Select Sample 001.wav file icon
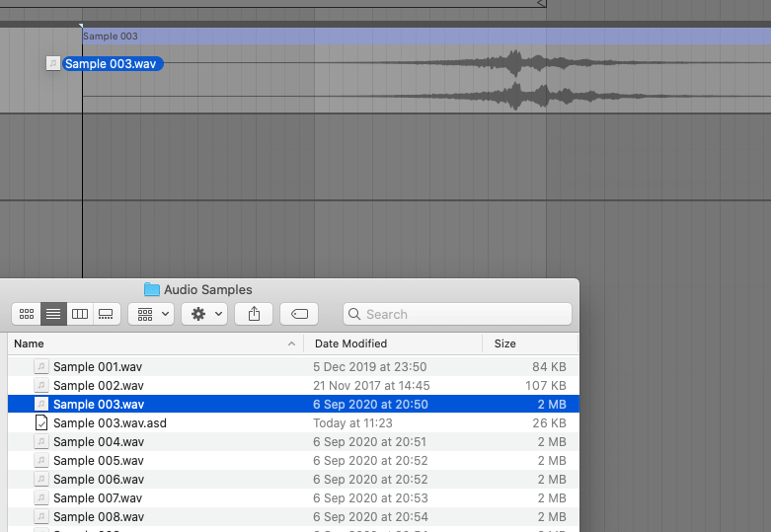Image resolution: width=771 pixels, height=532 pixels. tap(41, 366)
